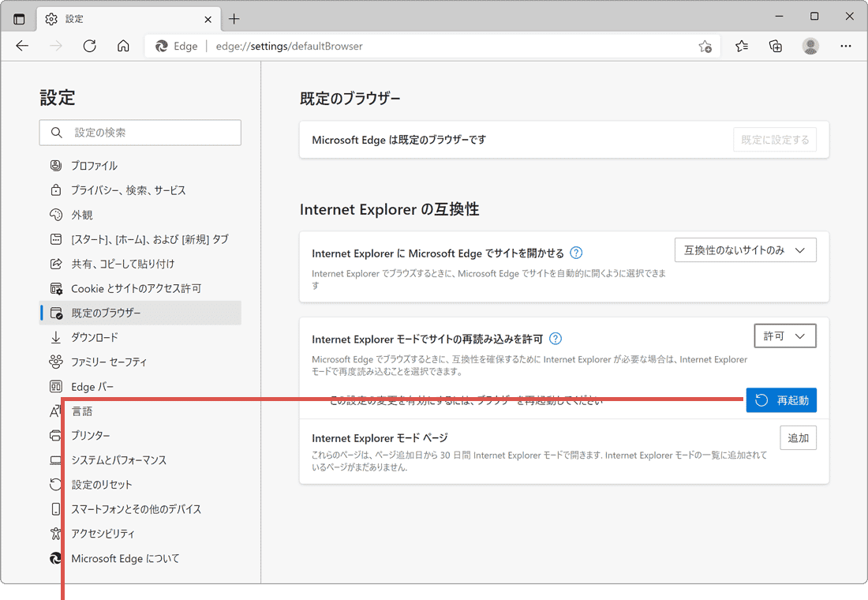Viewport: 868px width, 600px height.
Task: Open 外観 settings
Action: point(140,215)
